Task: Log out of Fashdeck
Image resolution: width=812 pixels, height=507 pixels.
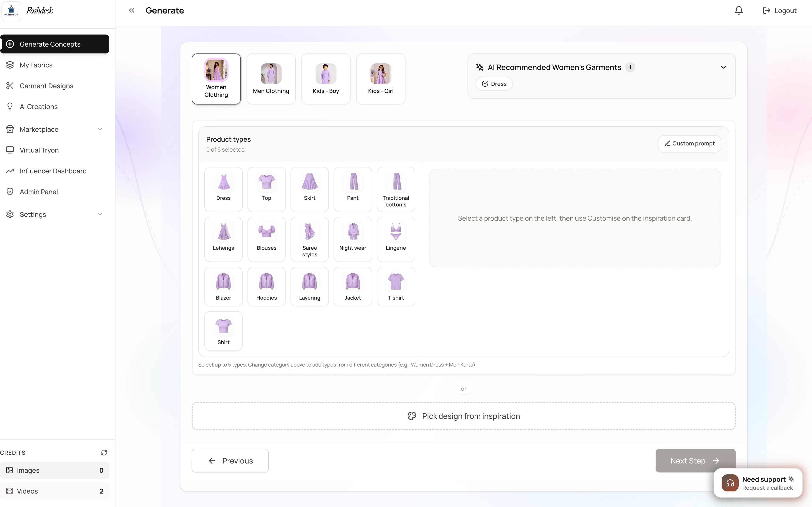Action: coord(779,11)
